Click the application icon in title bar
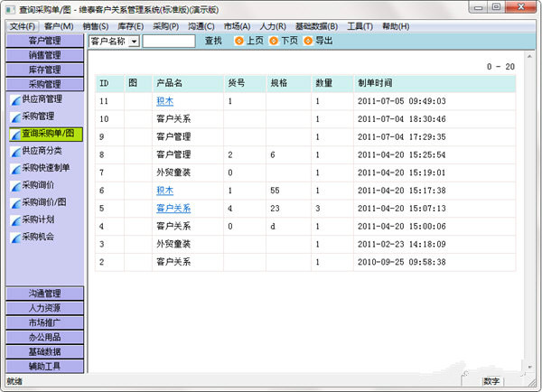The height and width of the screenshot is (392, 542). (11, 10)
